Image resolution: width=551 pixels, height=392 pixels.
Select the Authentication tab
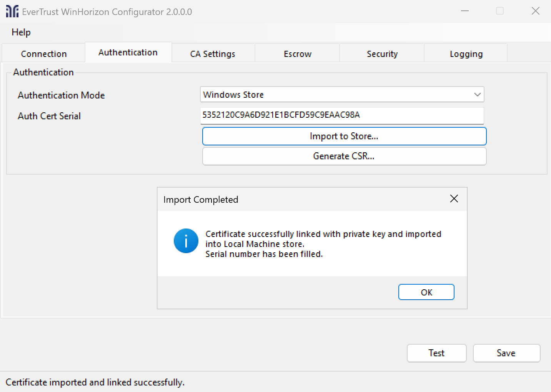pyautogui.click(x=128, y=52)
